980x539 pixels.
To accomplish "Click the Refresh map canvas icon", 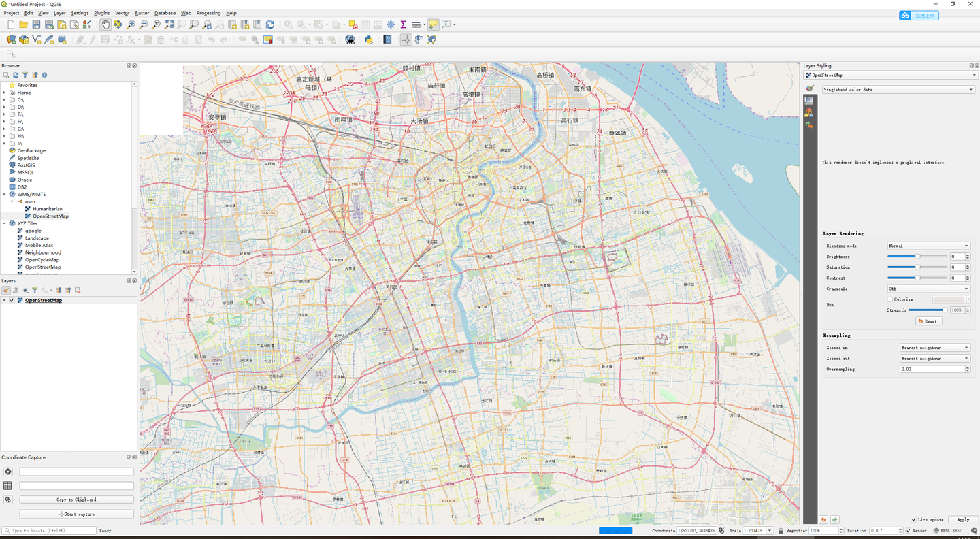I will [268, 24].
